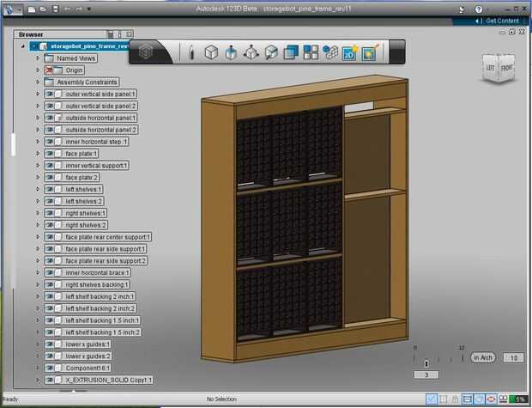This screenshot has width=532, height=408.
Task: Click the Redo arrow icon
Action: (79, 9)
